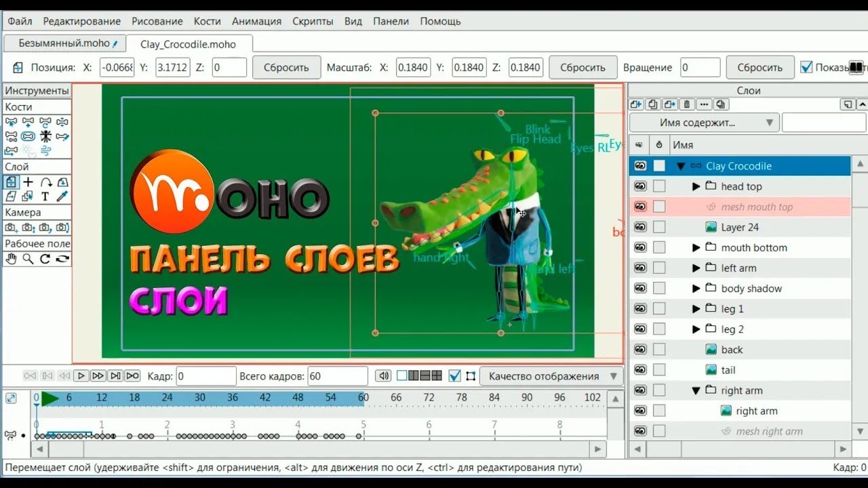Step forward one frame
This screenshot has height=488, width=868.
(x=98, y=375)
